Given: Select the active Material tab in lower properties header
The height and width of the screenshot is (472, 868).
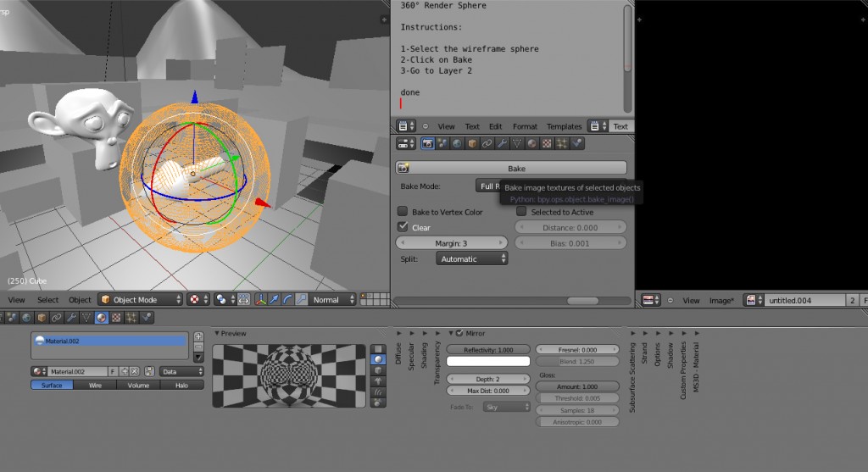Looking at the screenshot, I should pos(102,318).
